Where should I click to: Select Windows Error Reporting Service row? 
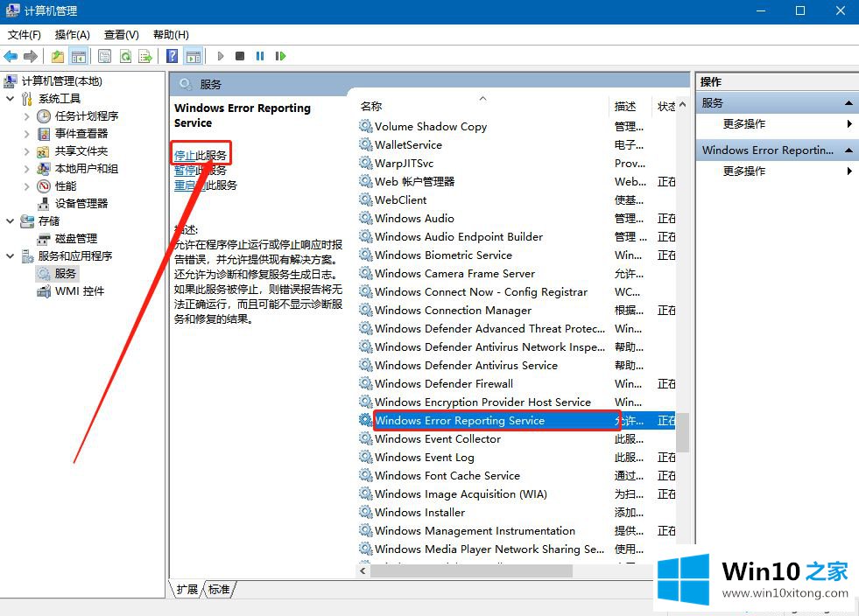point(518,421)
